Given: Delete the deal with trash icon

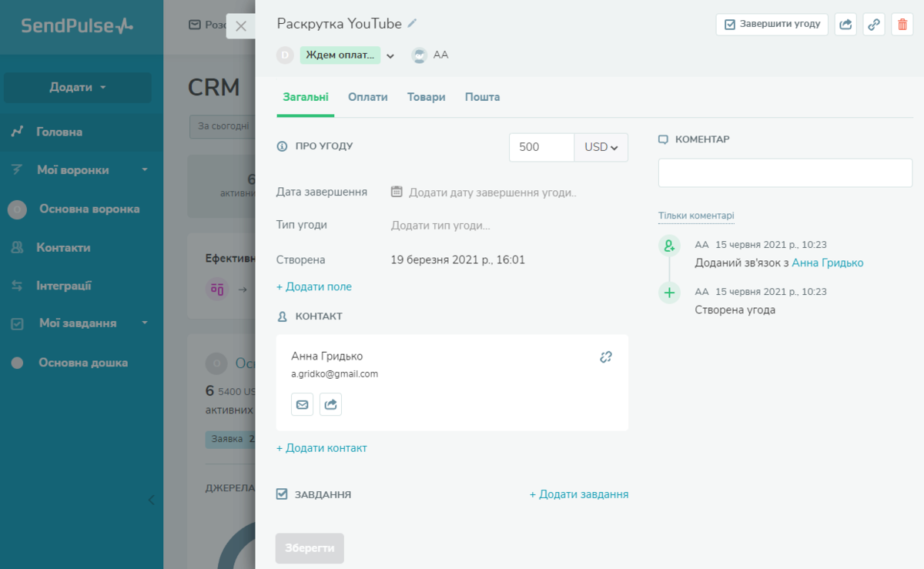Looking at the screenshot, I should click(902, 25).
